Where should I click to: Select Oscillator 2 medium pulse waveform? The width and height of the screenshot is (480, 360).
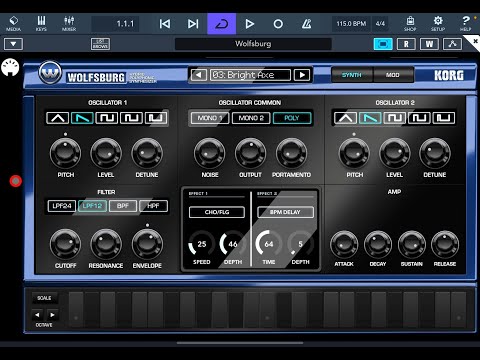pyautogui.click(x=419, y=118)
